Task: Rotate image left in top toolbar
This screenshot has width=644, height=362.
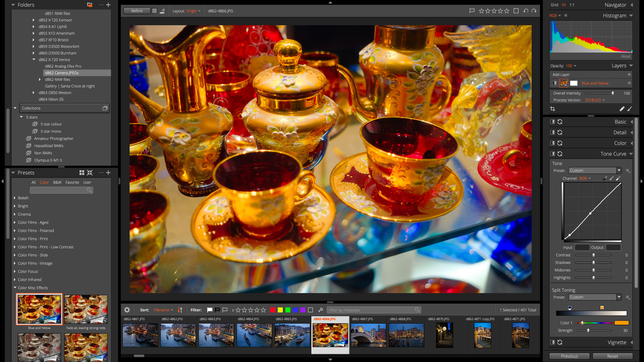Action: [x=526, y=11]
